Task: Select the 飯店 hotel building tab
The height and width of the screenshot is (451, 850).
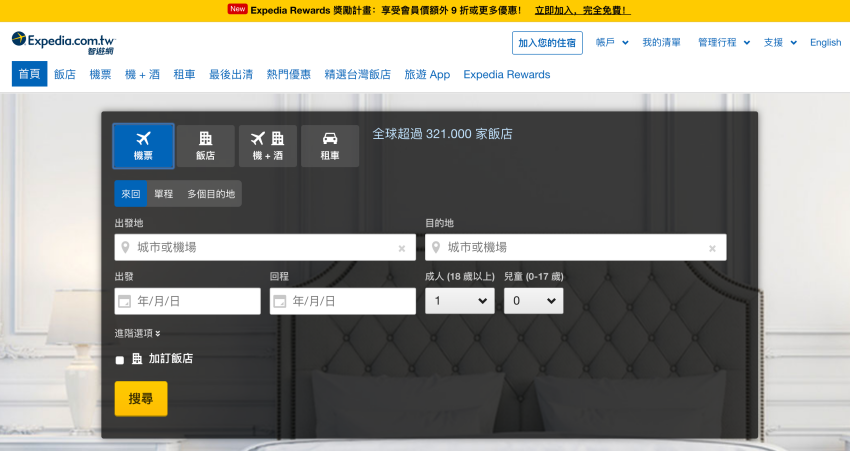Action: [x=205, y=146]
